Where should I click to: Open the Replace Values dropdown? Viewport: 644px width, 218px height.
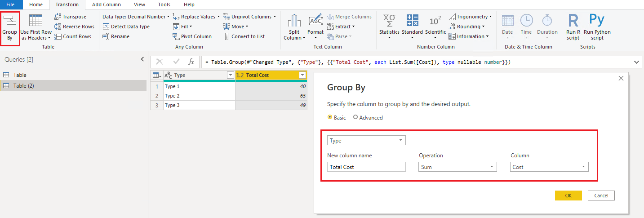(196, 17)
